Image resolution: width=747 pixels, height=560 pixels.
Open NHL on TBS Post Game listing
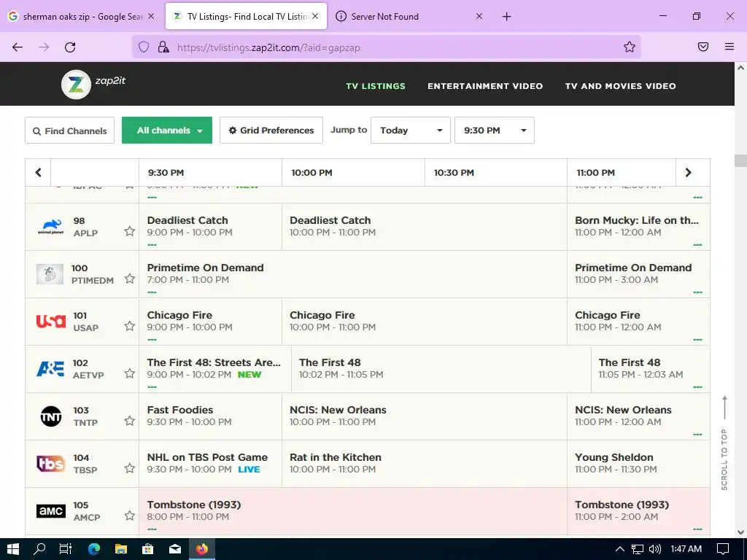(x=210, y=463)
